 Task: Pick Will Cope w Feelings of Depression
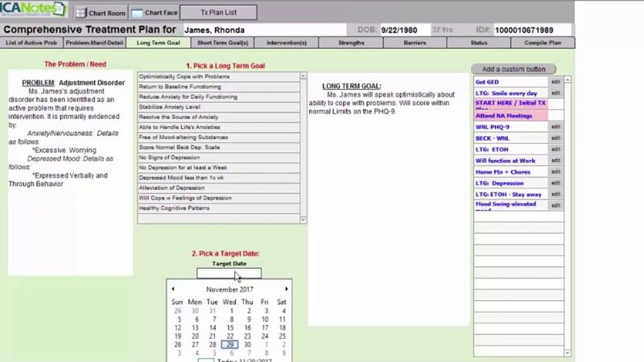pos(218,198)
